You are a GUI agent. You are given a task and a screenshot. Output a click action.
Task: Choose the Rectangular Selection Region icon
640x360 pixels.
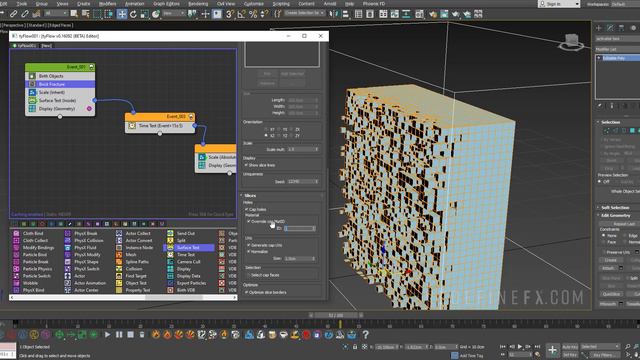point(97,14)
